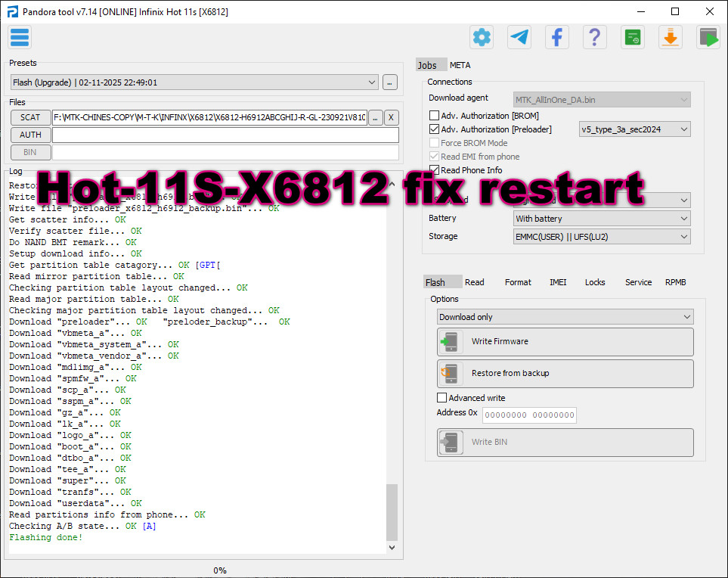
Task: Open the Telegram channel icon
Action: (x=519, y=37)
